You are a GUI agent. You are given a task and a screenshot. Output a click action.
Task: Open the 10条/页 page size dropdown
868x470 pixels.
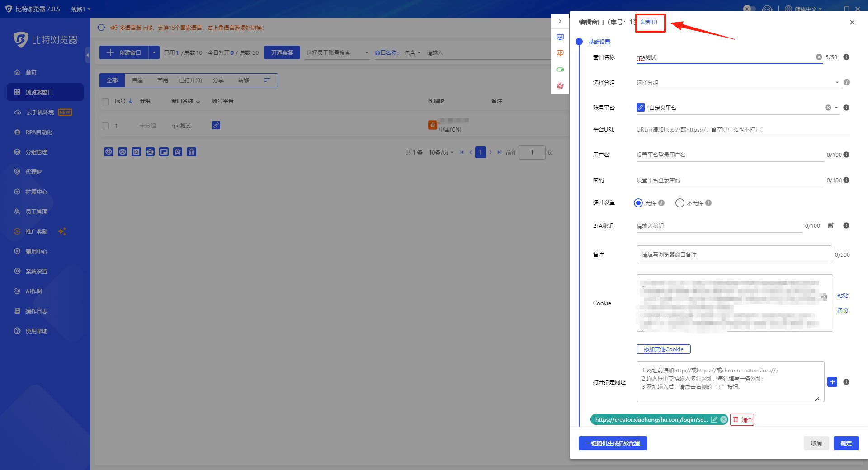pos(441,152)
